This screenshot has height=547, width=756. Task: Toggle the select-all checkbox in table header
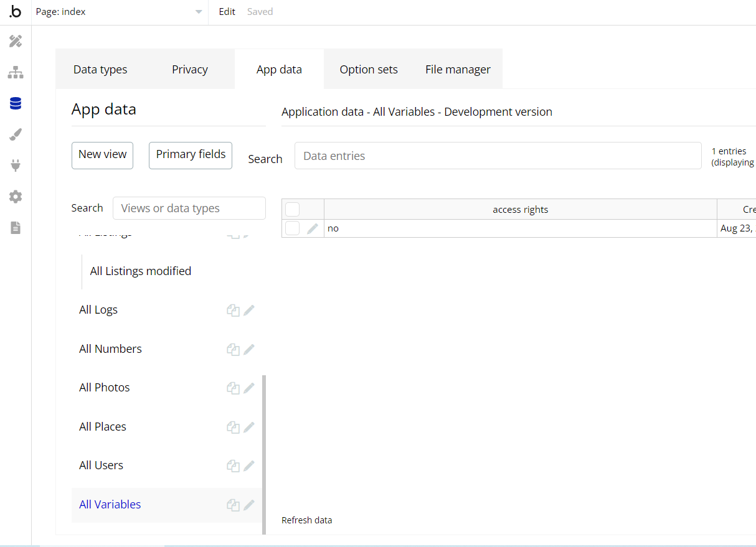click(293, 210)
